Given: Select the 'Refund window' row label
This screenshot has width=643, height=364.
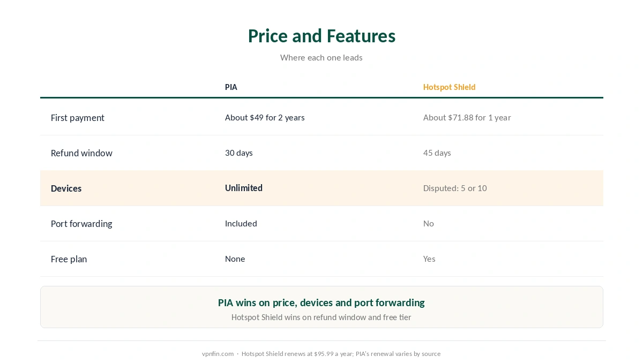Looking at the screenshot, I should tap(81, 153).
